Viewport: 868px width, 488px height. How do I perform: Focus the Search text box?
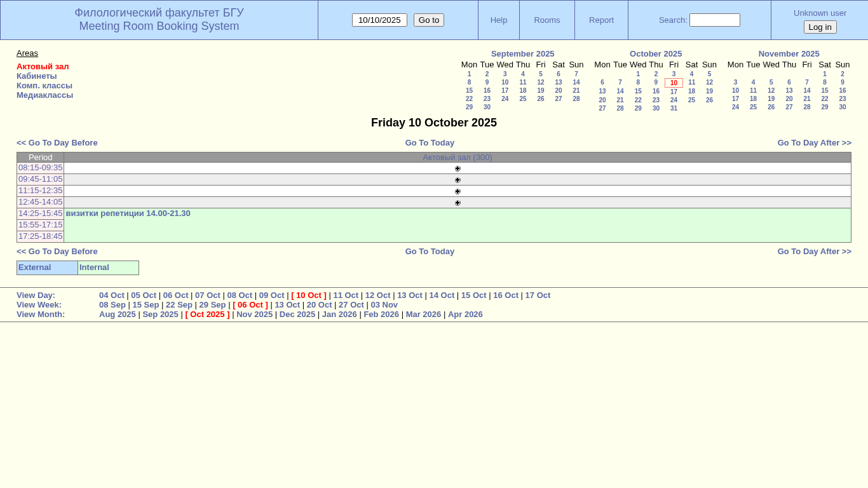tap(714, 20)
